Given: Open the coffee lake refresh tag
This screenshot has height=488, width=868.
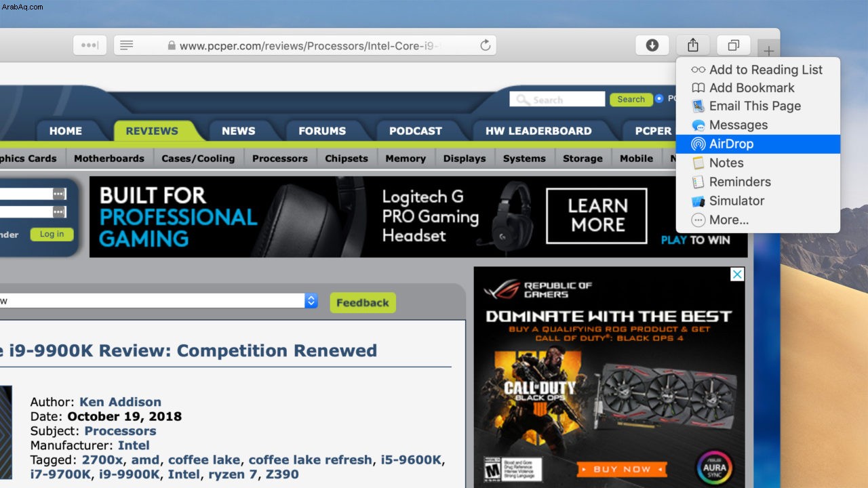Looking at the screenshot, I should point(310,460).
